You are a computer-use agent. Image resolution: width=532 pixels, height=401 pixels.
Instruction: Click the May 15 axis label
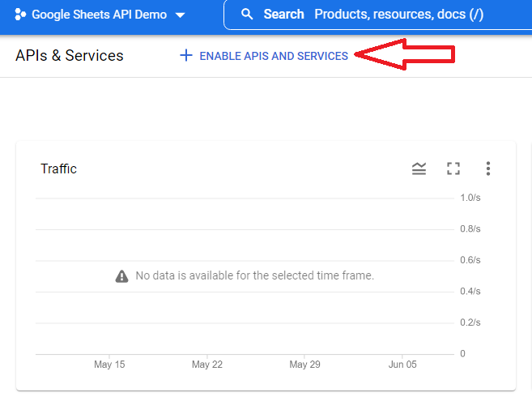pyautogui.click(x=109, y=365)
